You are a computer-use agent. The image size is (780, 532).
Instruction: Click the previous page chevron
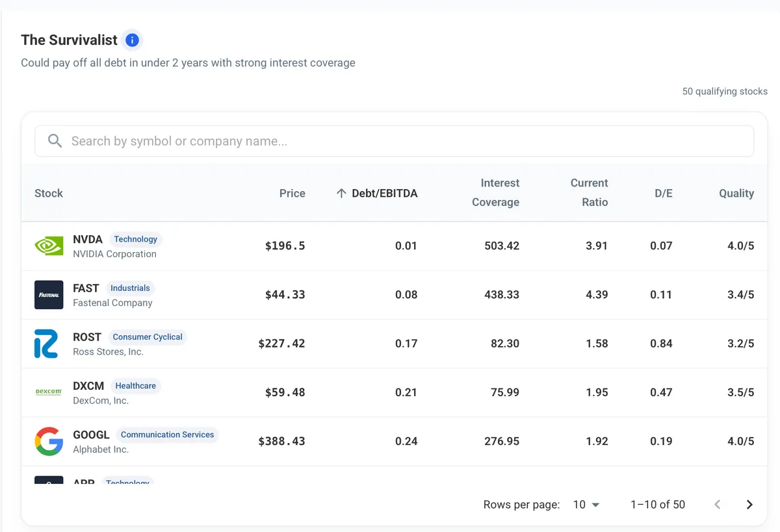[718, 505]
